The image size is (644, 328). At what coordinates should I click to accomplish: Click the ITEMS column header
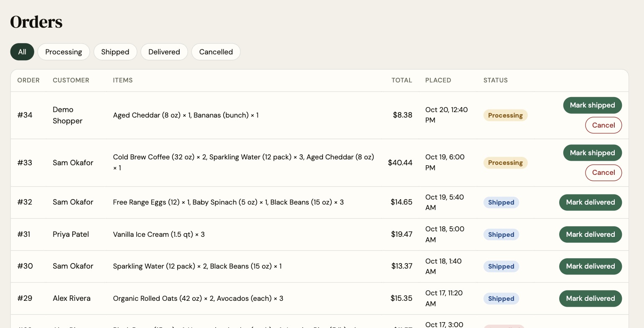click(x=122, y=80)
